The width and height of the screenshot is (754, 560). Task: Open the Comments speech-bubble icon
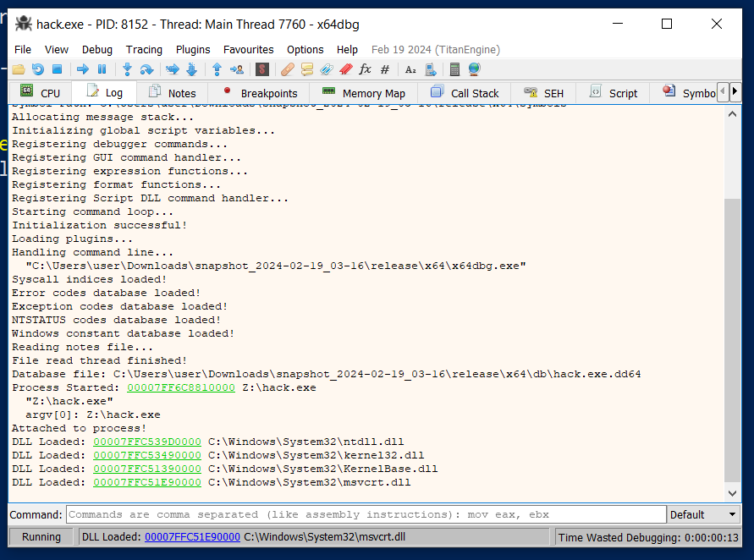(x=307, y=69)
